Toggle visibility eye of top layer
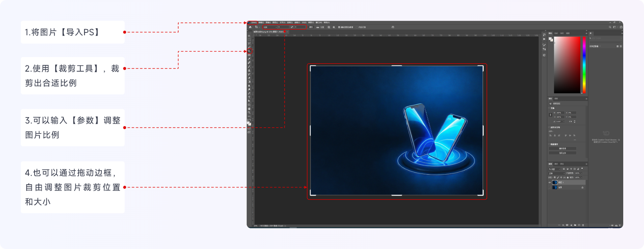Viewport: 644px width, 249px height. click(549, 182)
